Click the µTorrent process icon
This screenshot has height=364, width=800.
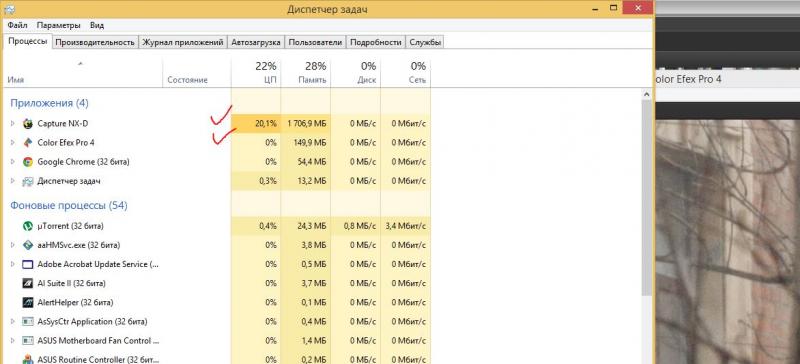click(x=28, y=226)
